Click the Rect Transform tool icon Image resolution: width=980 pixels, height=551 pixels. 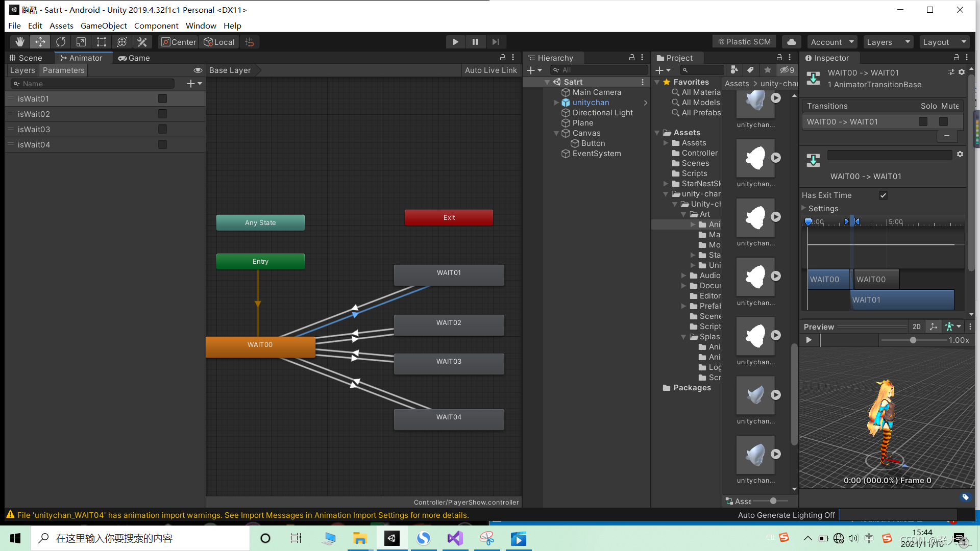(x=101, y=42)
